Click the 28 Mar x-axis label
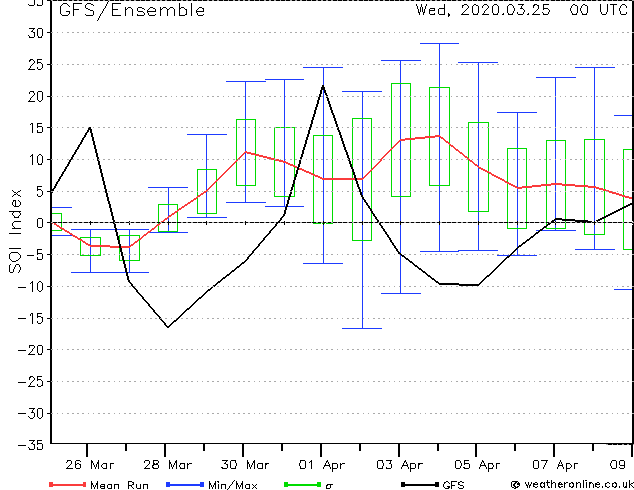This screenshot has height=490, width=634. click(x=167, y=465)
